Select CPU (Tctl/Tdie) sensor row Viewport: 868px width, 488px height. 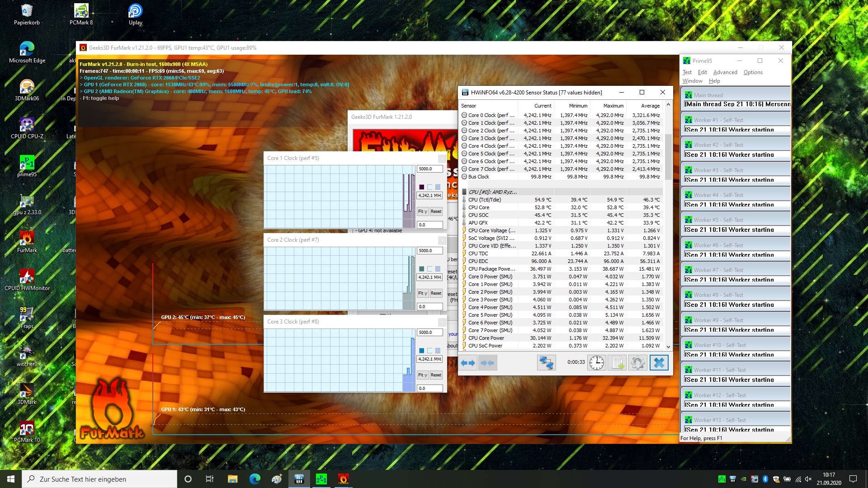click(x=561, y=200)
